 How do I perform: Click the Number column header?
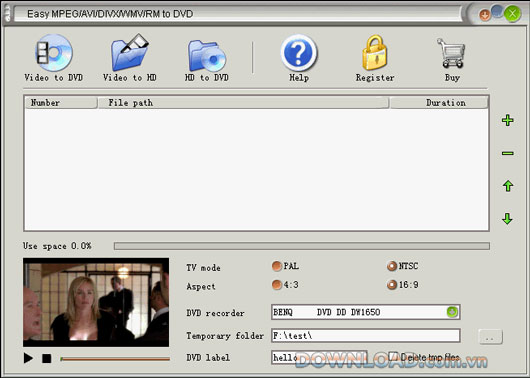(x=61, y=103)
